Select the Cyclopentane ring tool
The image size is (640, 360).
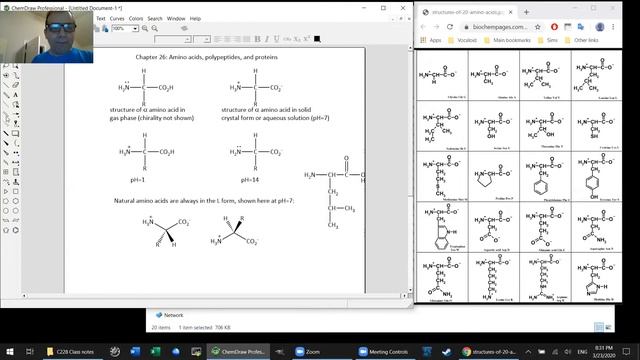click(6, 201)
